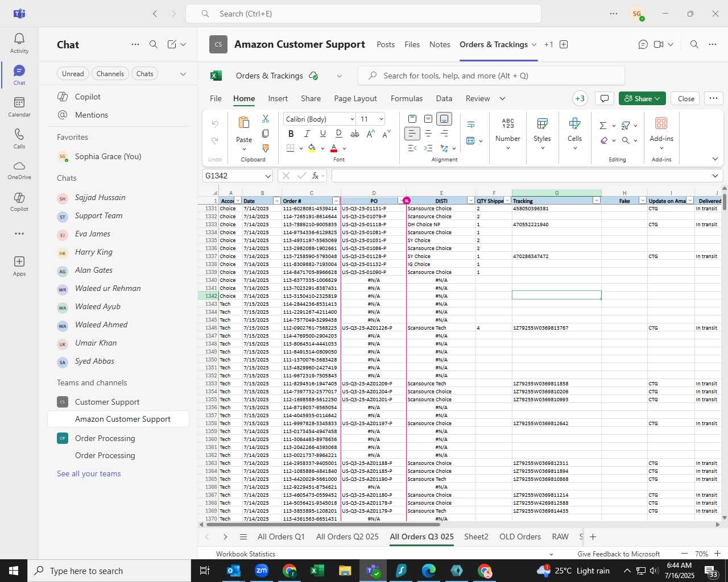
Task: Click the Teams search box
Action: click(x=363, y=14)
